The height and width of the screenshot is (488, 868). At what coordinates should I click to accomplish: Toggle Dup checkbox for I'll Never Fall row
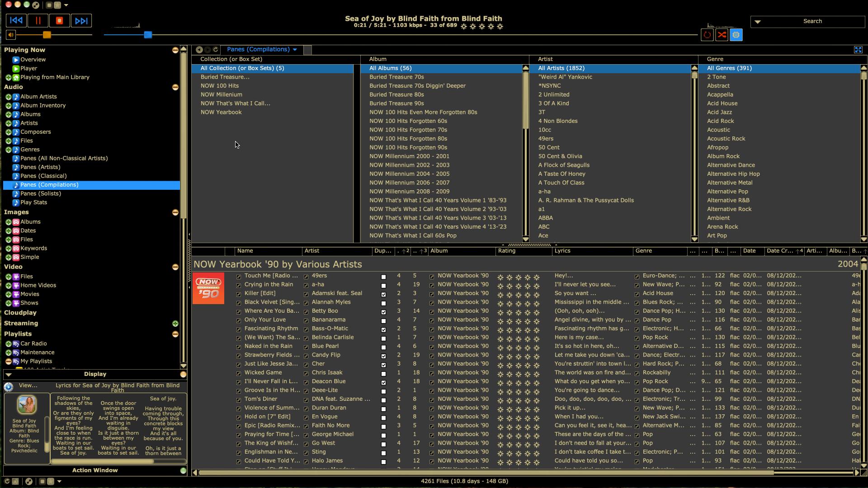pos(383,383)
